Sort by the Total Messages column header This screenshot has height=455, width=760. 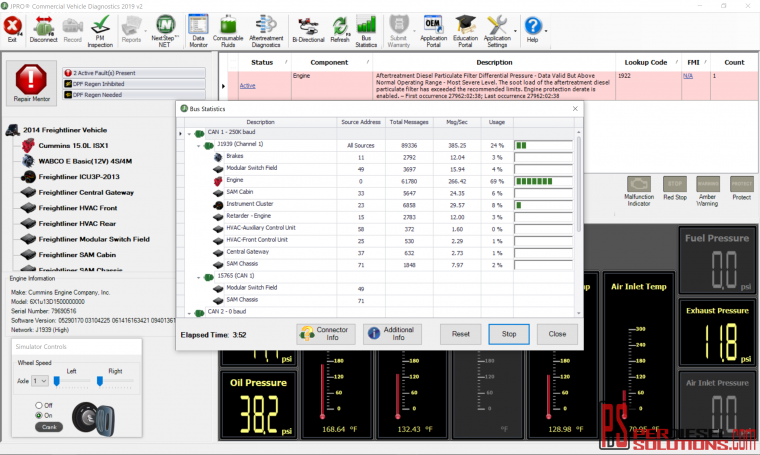point(408,122)
